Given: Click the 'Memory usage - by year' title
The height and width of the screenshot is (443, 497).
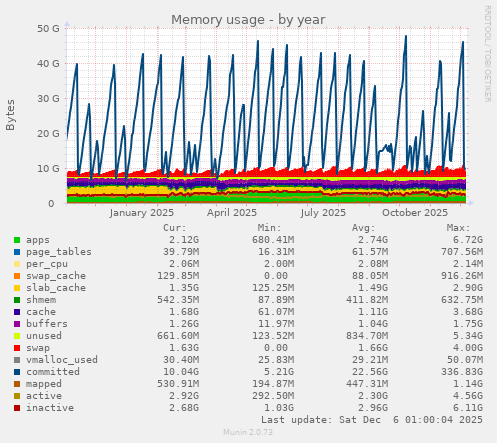Looking at the screenshot, I should 248,20.
